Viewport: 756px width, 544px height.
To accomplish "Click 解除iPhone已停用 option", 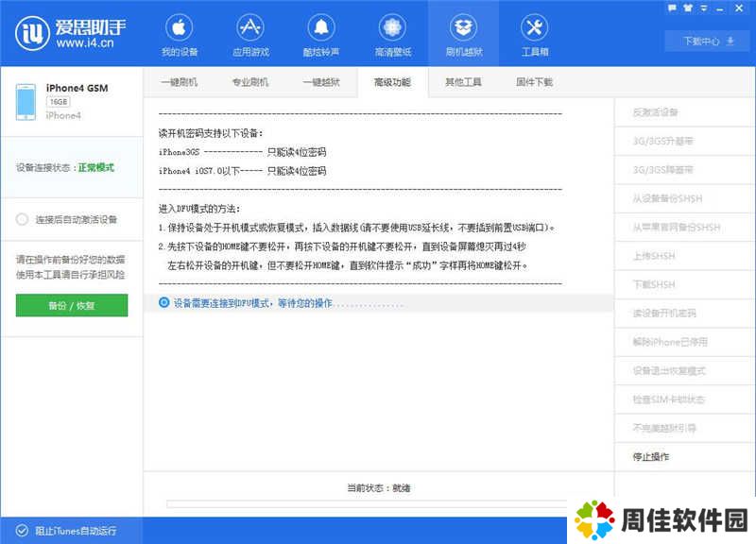I will pos(684,342).
